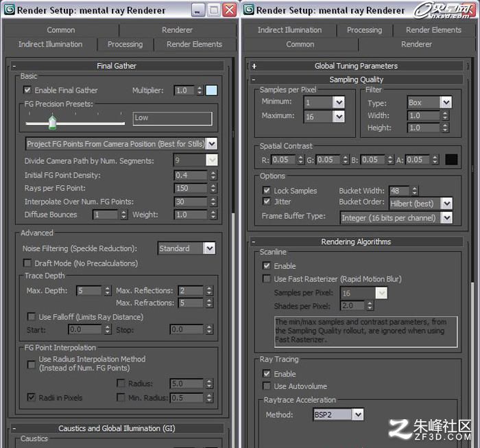Click Spatial Contrast R value spinner
Viewport: 480px width, 448px height.
[301, 160]
